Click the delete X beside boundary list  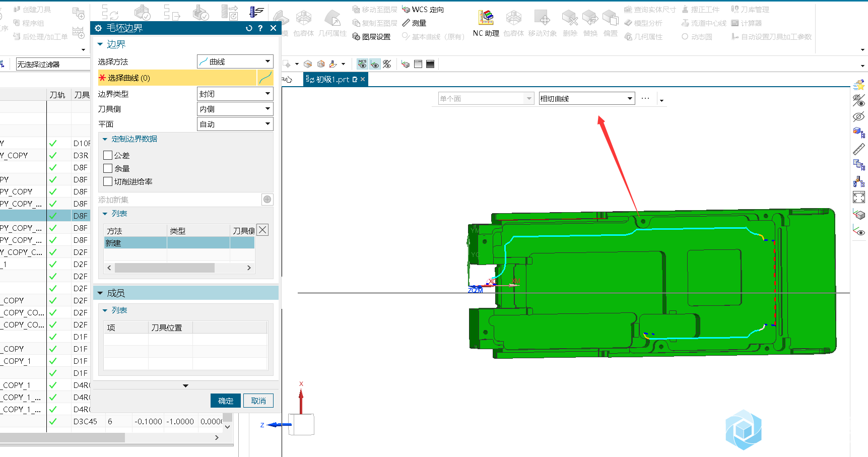(262, 230)
